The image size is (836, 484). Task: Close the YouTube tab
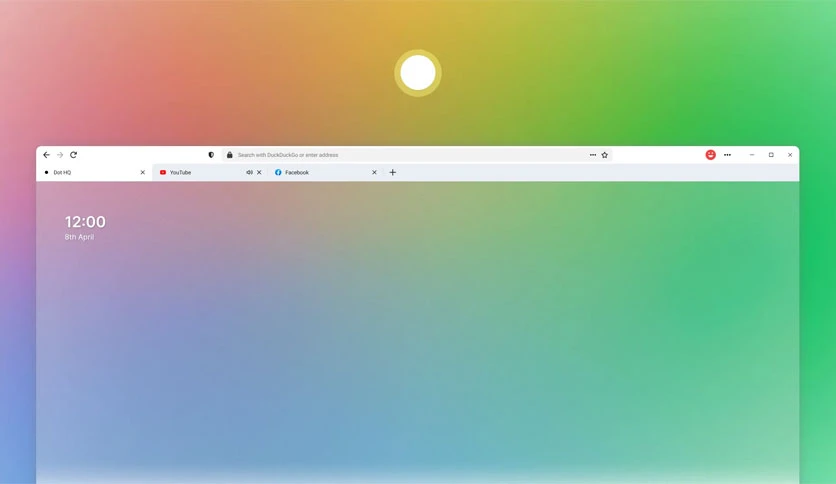(x=259, y=172)
